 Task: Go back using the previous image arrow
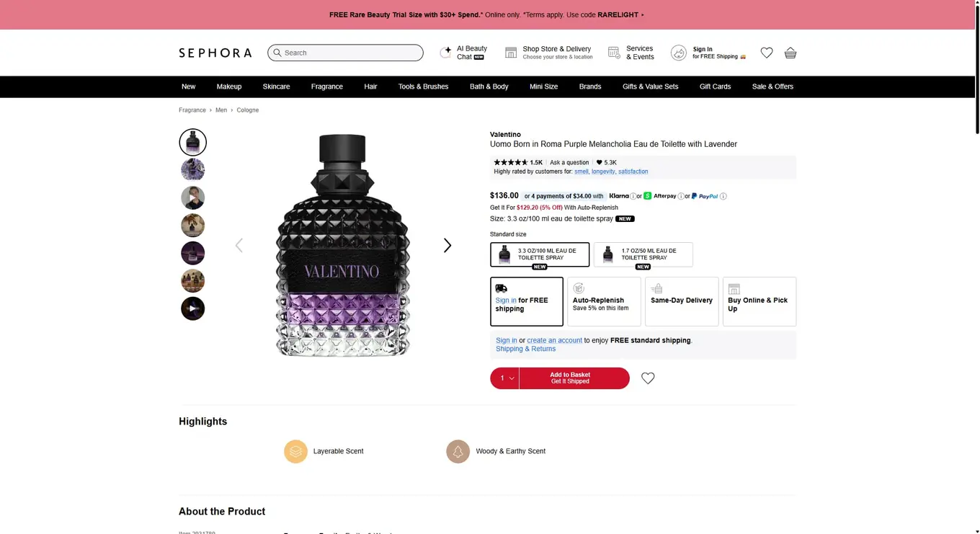click(x=239, y=245)
